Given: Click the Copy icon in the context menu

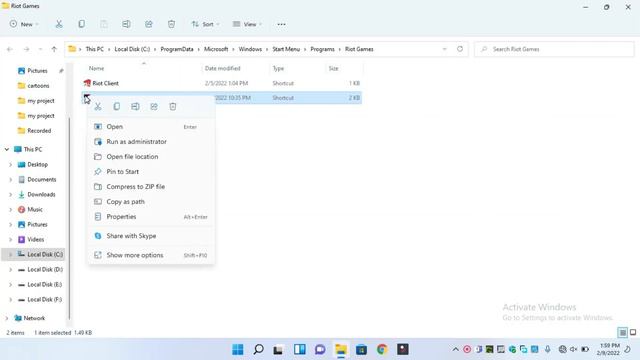Looking at the screenshot, I should [117, 107].
